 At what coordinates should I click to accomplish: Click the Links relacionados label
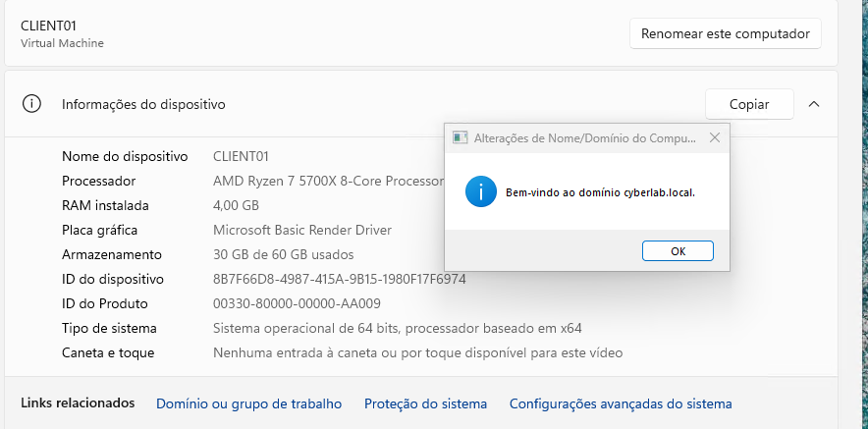click(x=78, y=402)
